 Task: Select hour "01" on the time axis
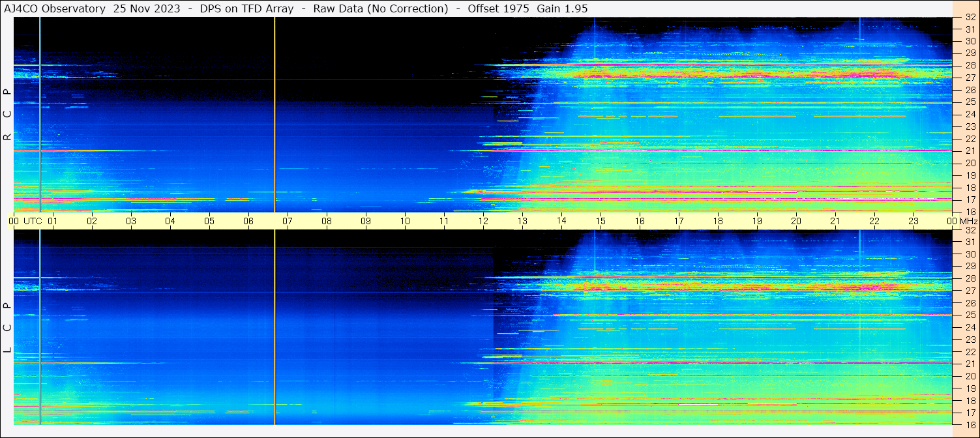pos(53,221)
